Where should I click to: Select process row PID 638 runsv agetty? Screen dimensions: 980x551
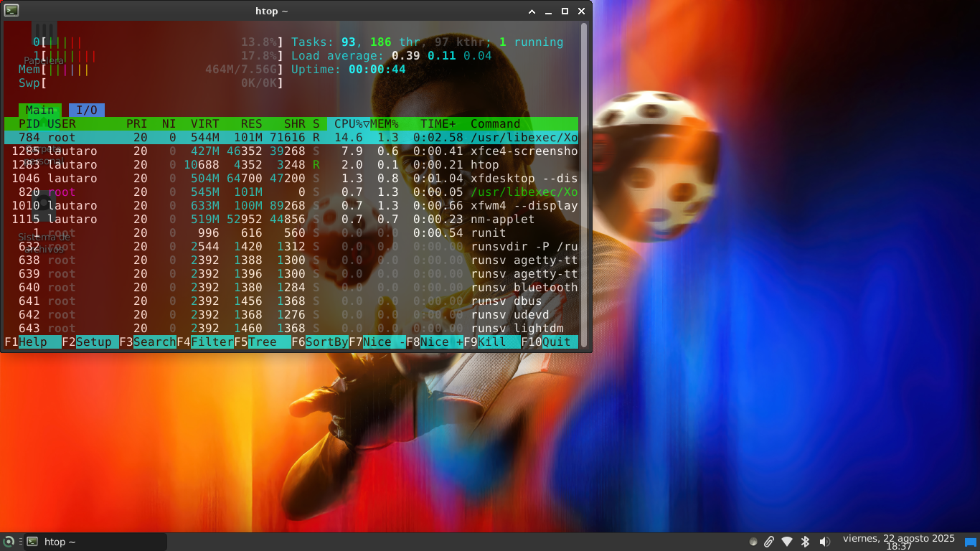(x=291, y=260)
